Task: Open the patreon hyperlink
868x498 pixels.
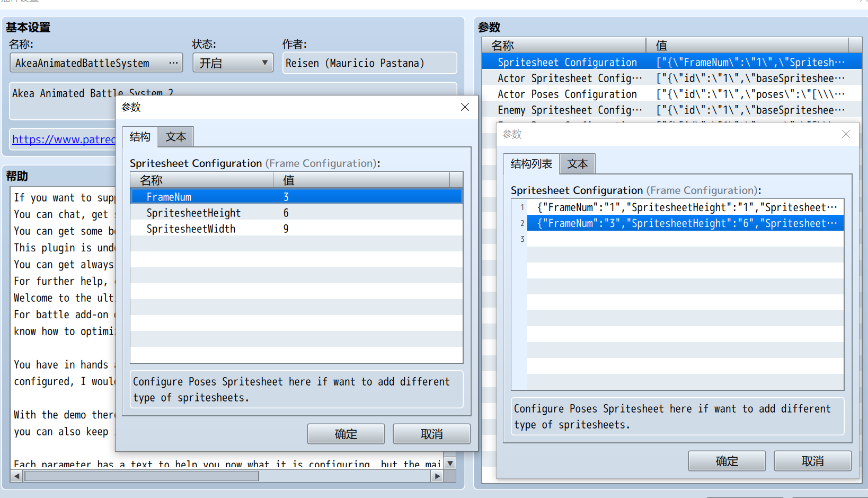Action: pos(64,139)
